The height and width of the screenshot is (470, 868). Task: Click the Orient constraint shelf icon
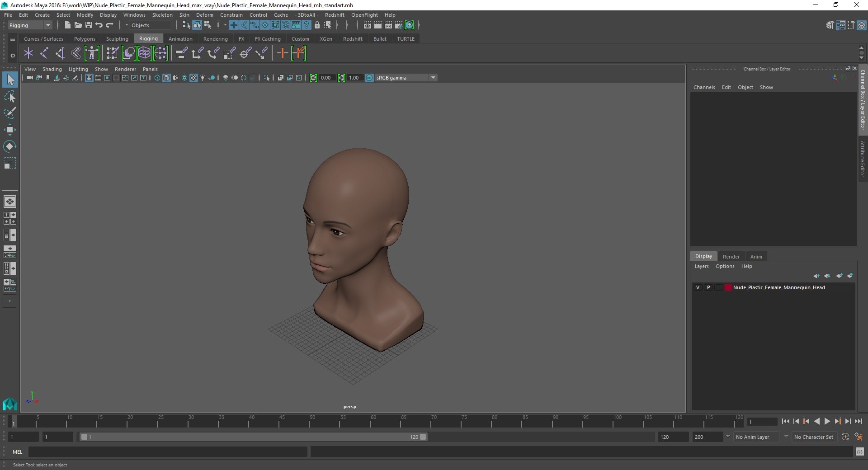click(213, 53)
